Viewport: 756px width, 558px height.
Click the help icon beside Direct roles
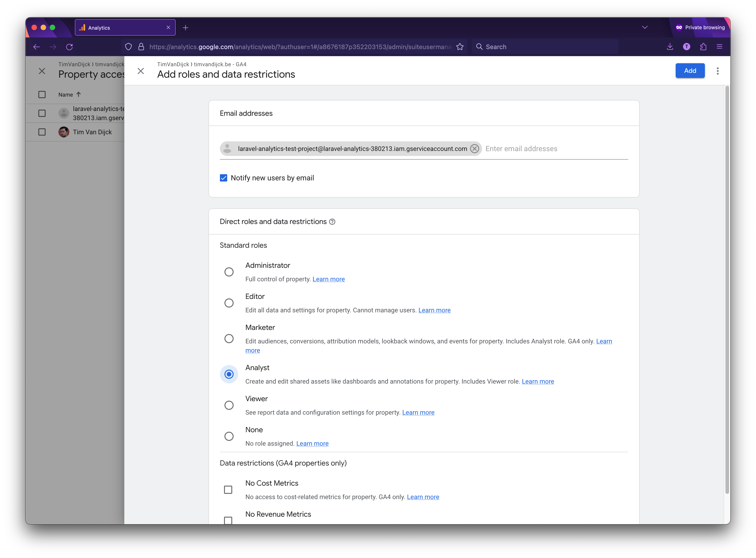tap(332, 221)
